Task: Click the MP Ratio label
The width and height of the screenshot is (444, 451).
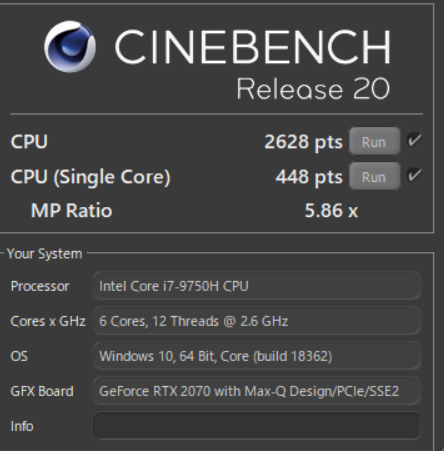Action: point(72,211)
